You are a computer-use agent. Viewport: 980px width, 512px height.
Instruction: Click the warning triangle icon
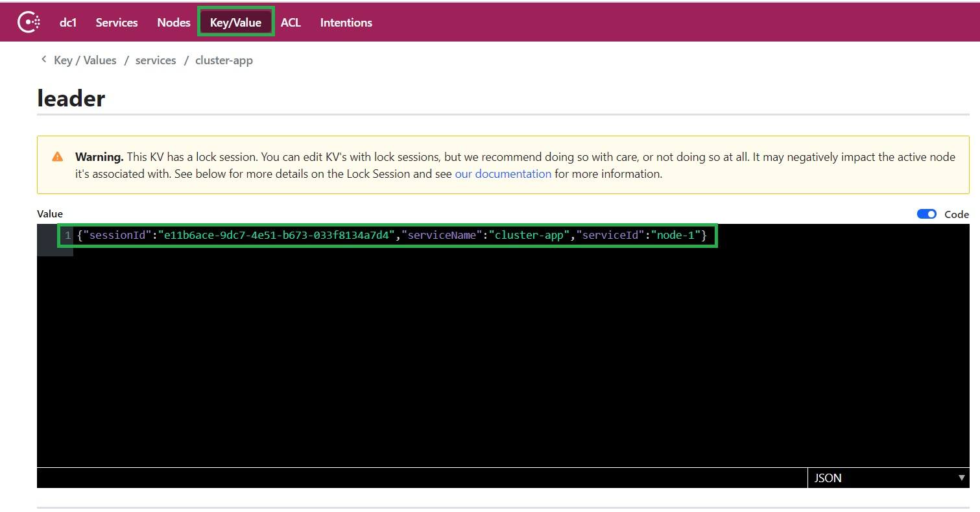(58, 156)
